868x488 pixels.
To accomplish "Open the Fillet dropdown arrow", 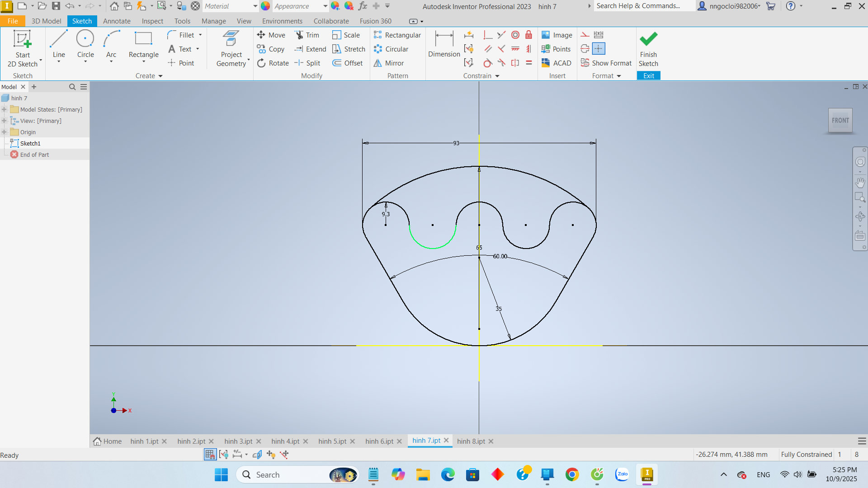I will (200, 35).
